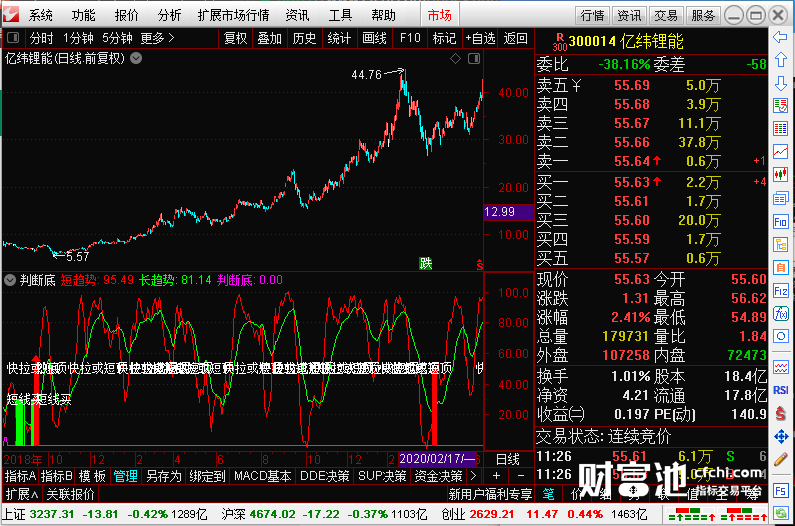Click the 复权 toolbar button
Screen dimensions: 795x526
point(235,38)
